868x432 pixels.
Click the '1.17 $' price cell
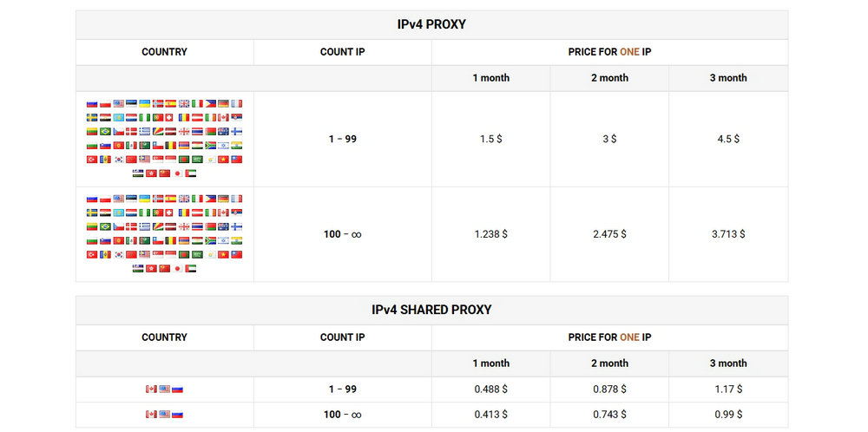[728, 389]
